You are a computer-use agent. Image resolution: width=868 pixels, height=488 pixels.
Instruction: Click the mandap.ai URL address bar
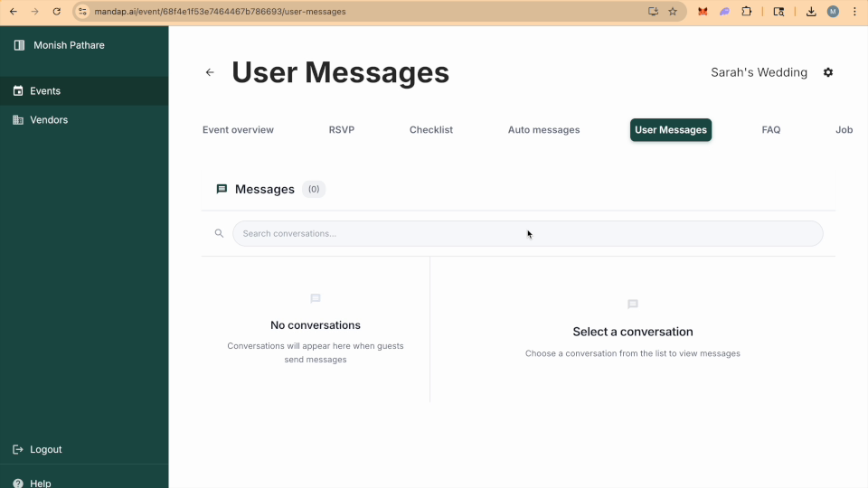220,11
